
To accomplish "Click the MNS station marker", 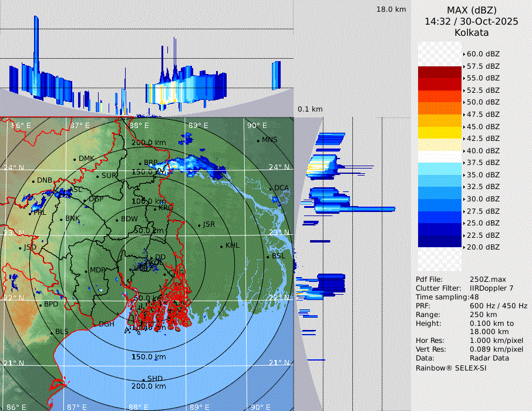I will (258, 140).
